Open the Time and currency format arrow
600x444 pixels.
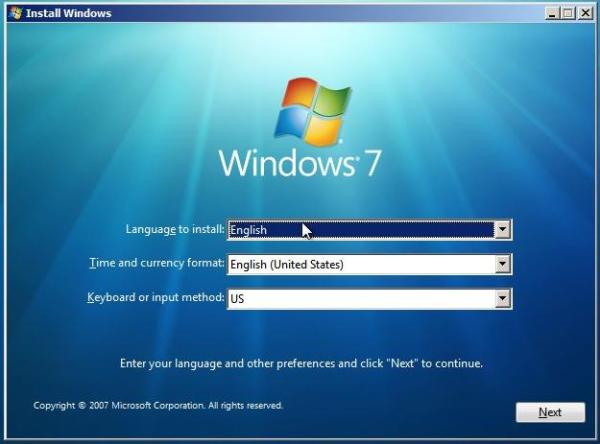click(502, 264)
